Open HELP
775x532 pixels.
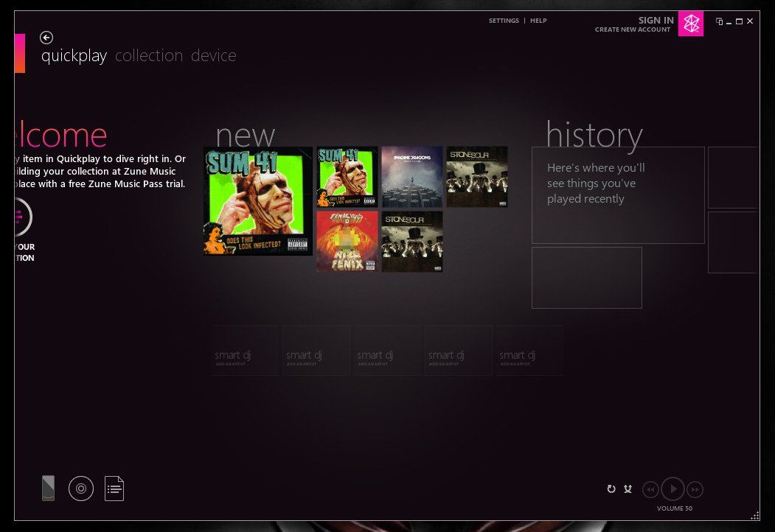tap(538, 21)
